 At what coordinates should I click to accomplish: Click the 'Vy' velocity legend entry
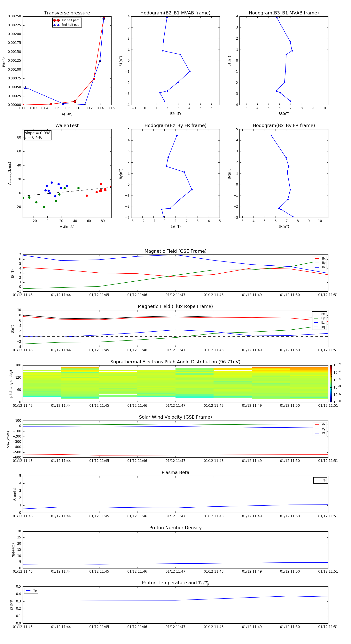tap(320, 429)
